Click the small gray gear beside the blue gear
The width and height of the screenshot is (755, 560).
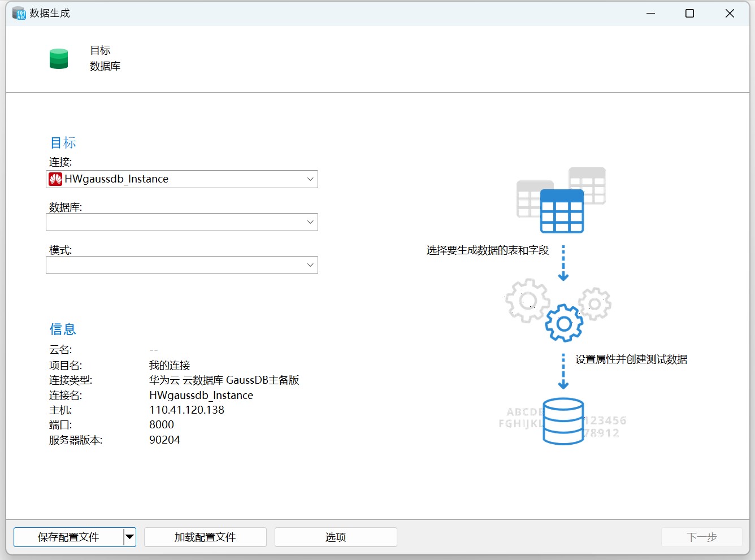click(x=594, y=304)
